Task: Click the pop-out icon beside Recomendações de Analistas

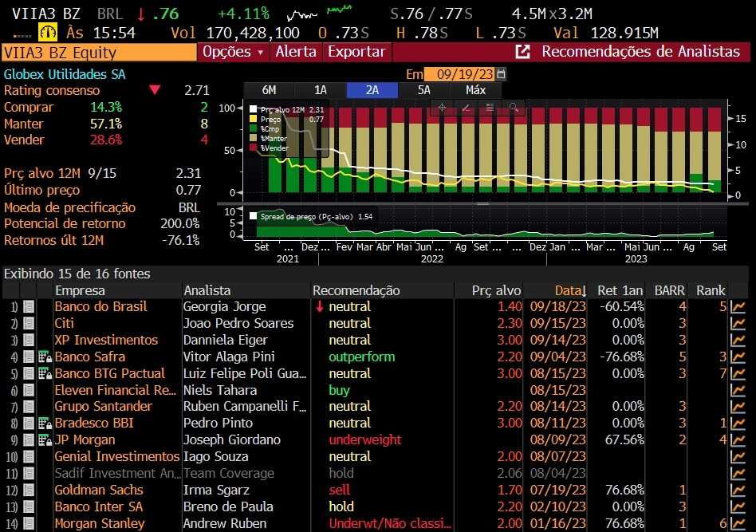Action: tap(522, 52)
